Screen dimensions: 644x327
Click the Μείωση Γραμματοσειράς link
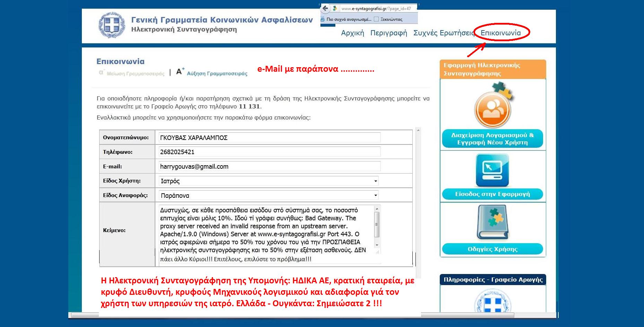(136, 73)
